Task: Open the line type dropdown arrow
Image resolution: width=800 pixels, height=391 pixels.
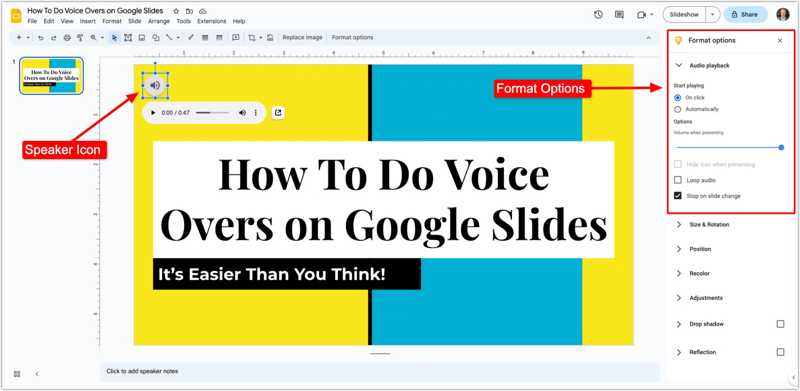Action: coord(178,38)
